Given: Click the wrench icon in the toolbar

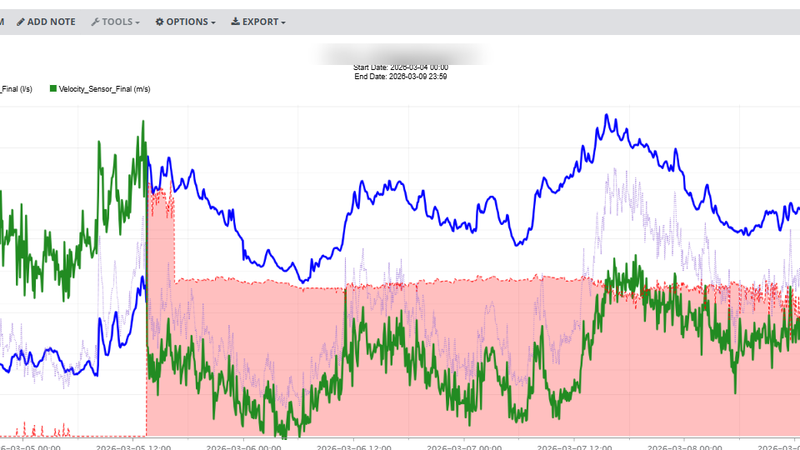Looking at the screenshot, I should (x=95, y=22).
